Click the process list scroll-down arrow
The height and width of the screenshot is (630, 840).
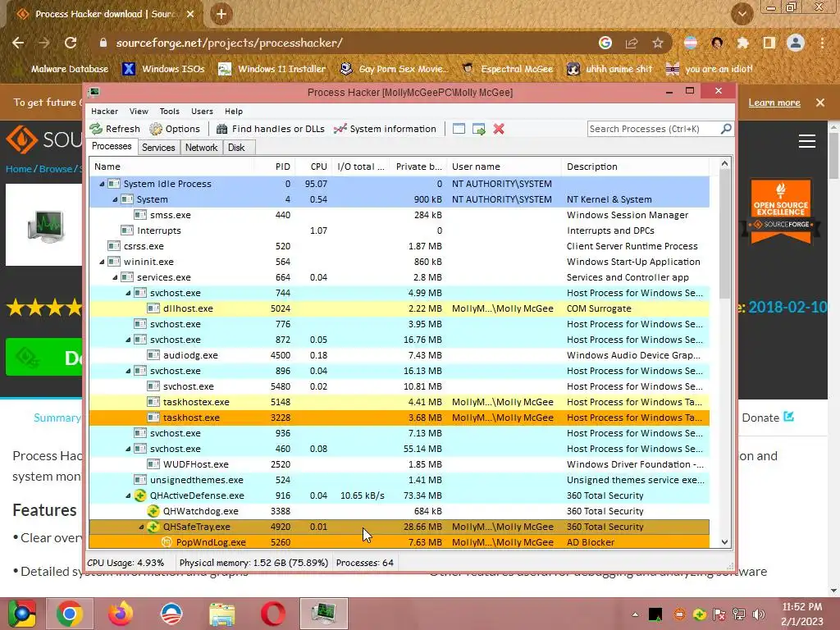point(725,542)
